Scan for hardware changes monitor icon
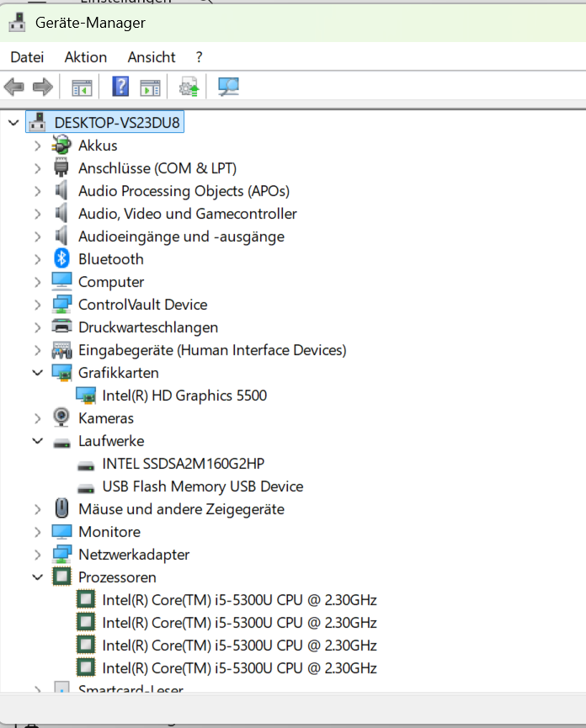Image resolution: width=586 pixels, height=728 pixels. [x=228, y=87]
